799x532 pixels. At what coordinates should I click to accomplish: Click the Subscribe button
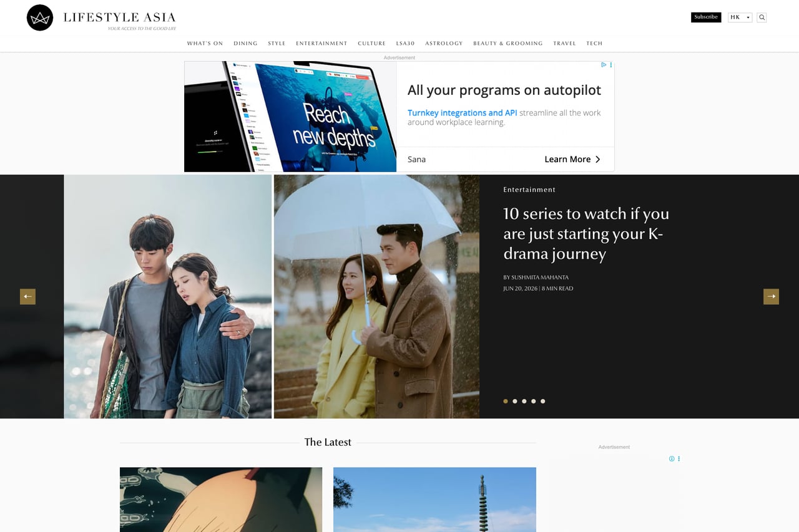(x=706, y=17)
